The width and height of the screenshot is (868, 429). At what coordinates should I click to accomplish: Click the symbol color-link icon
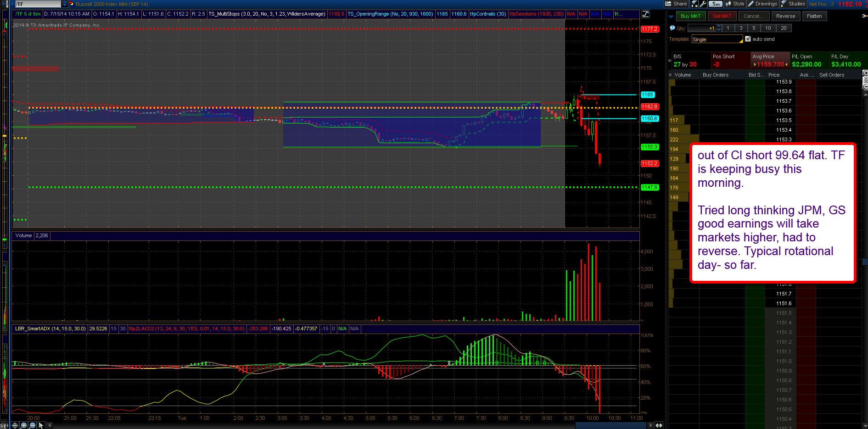71,4
